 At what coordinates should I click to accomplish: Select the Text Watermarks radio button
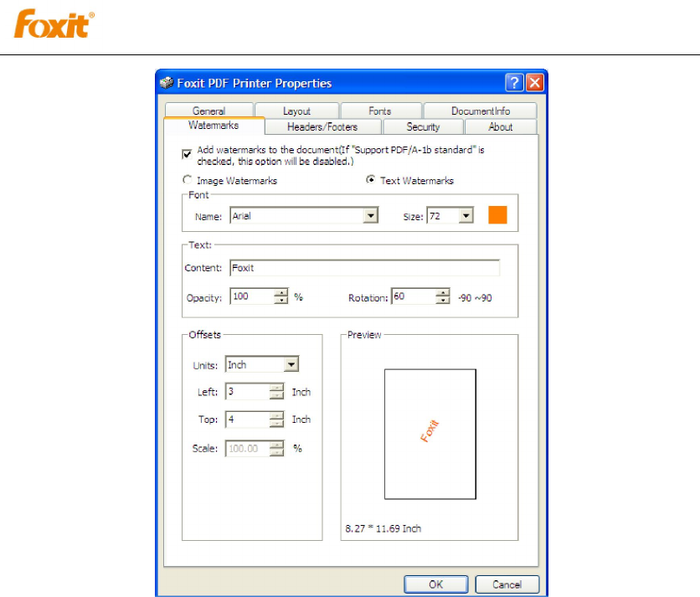click(370, 180)
